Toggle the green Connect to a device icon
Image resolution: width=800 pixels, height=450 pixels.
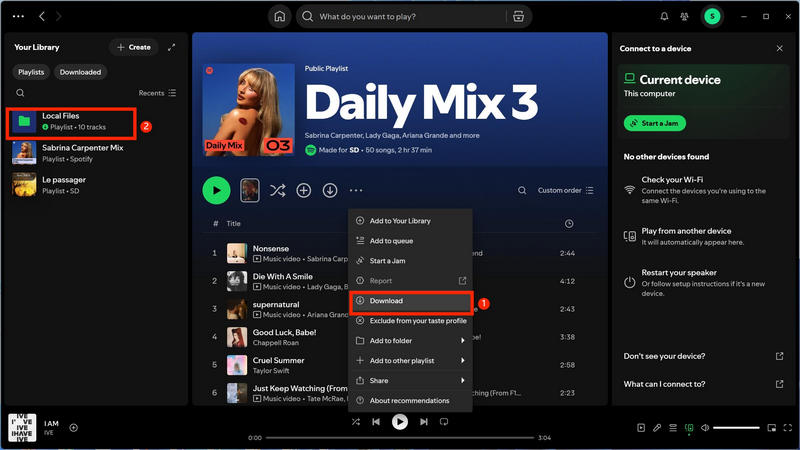tap(689, 428)
